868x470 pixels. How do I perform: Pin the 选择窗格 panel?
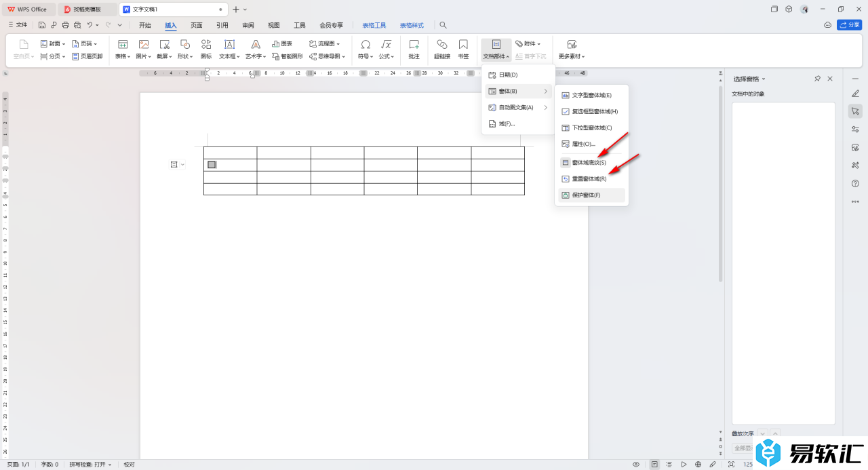point(817,79)
